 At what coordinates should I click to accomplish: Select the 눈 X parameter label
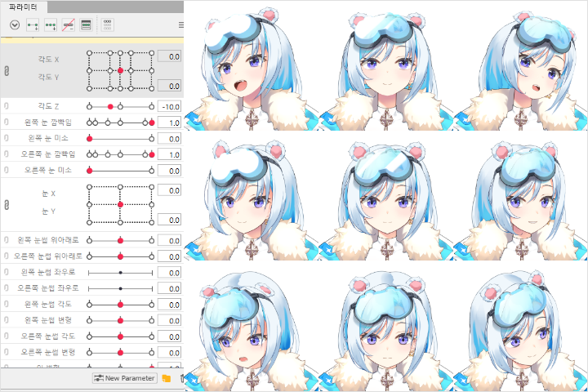(48, 194)
